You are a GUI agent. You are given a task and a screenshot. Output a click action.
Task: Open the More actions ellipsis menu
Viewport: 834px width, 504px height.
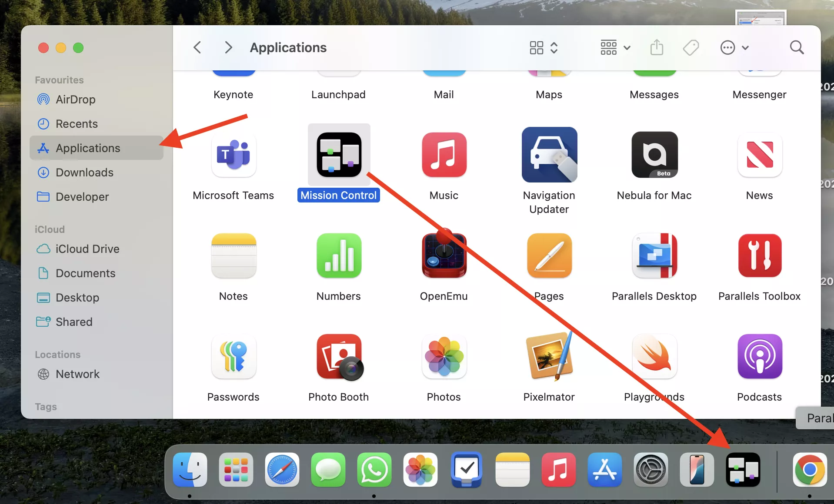[734, 47]
